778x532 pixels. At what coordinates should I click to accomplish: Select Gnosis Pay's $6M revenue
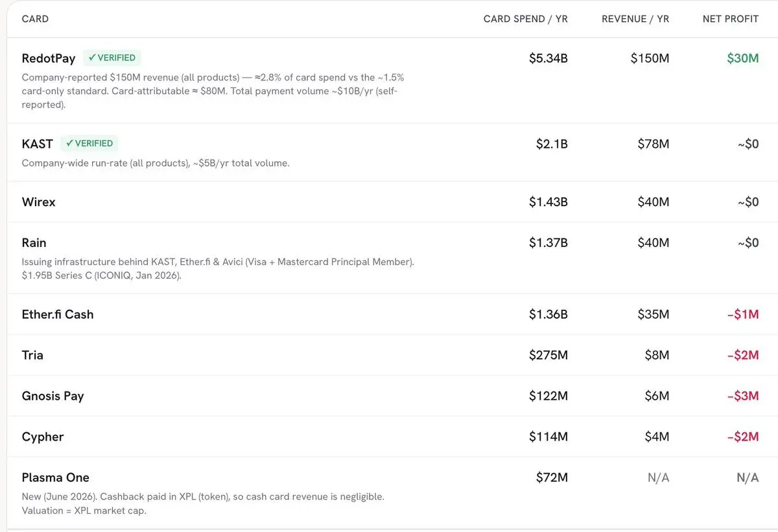(x=657, y=396)
